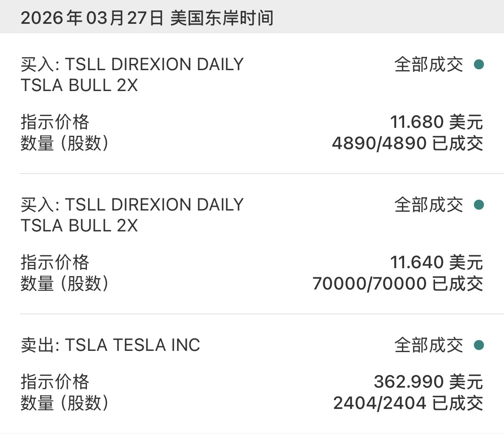Click the 4890/4890 已成交 quantity
The width and height of the screenshot is (504, 434).
[x=407, y=143]
